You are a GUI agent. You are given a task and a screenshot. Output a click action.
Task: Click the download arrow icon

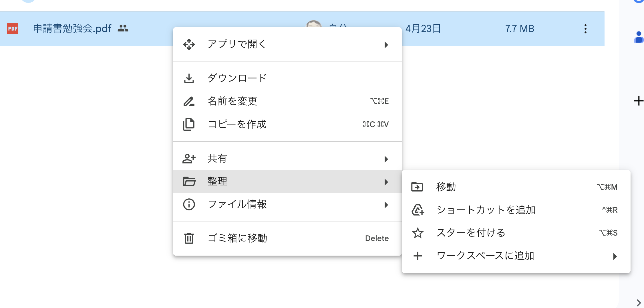pos(189,78)
